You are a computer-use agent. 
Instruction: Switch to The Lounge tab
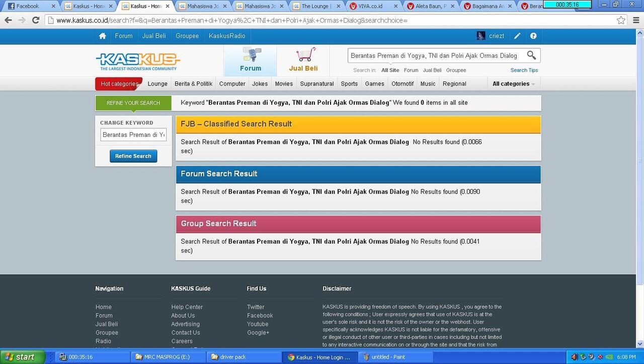315,7
